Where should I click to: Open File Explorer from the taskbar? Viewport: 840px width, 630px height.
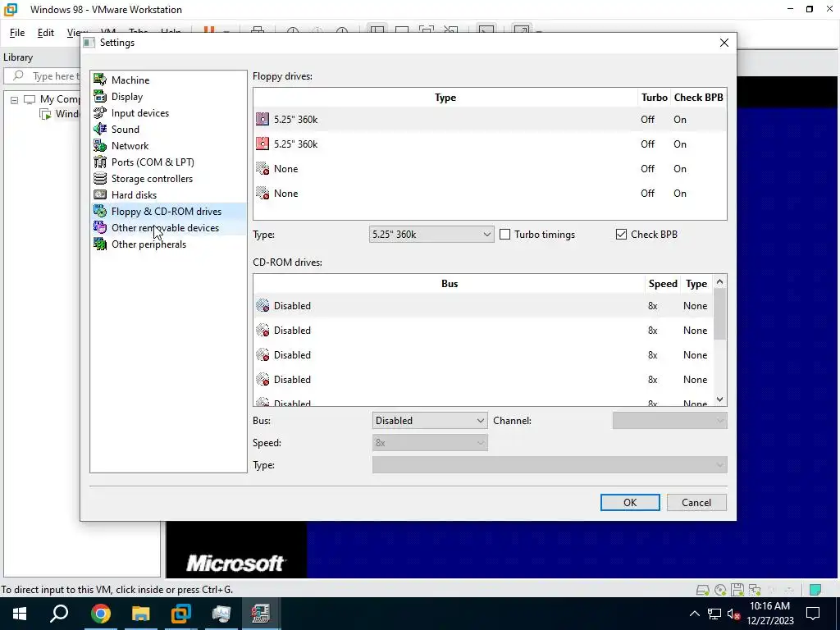tap(140, 614)
